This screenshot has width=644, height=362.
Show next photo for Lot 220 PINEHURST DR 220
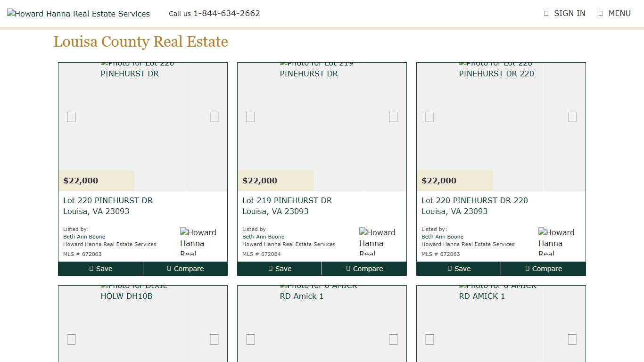click(x=572, y=117)
